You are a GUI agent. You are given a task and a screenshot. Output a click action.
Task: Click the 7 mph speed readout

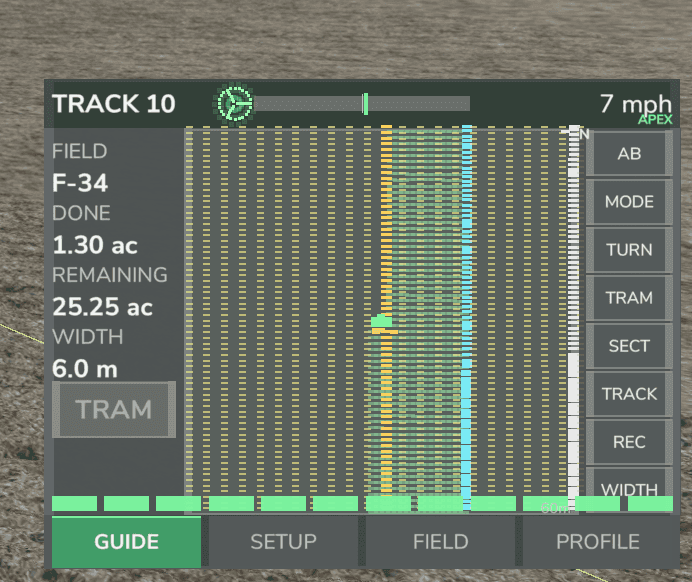click(x=636, y=104)
